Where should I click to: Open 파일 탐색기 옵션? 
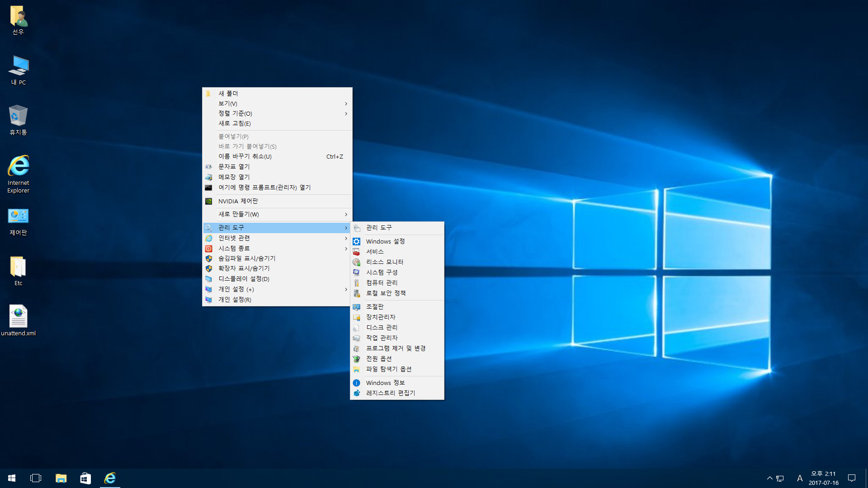click(397, 369)
